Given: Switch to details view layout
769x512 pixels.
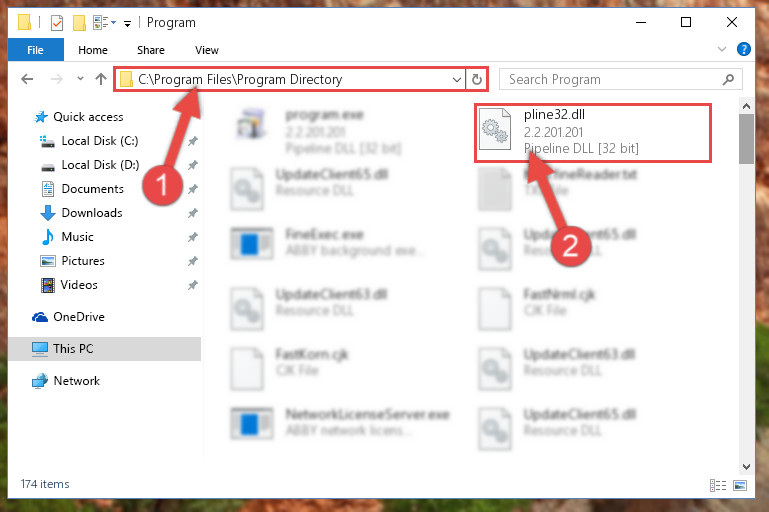Looking at the screenshot, I should [718, 486].
